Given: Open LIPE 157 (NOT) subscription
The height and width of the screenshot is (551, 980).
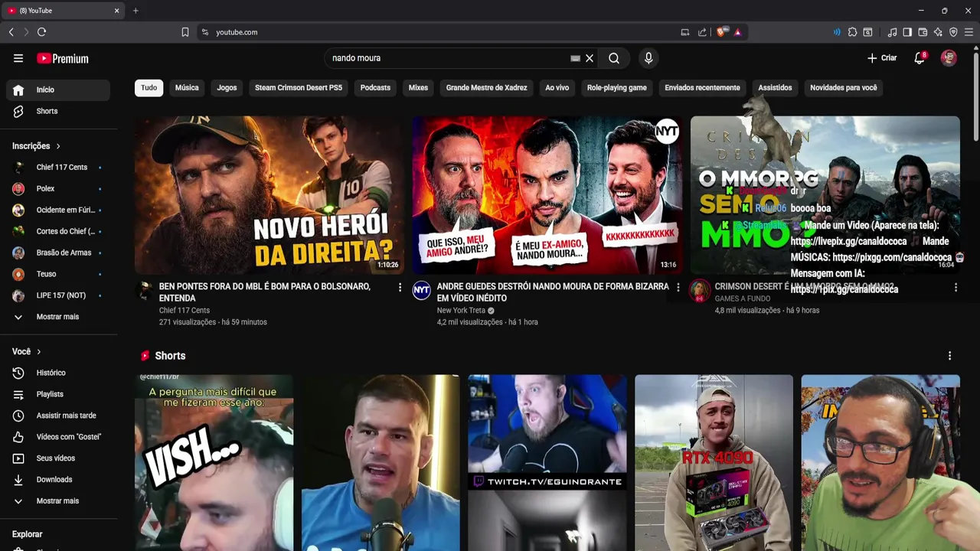Looking at the screenshot, I should (x=58, y=295).
